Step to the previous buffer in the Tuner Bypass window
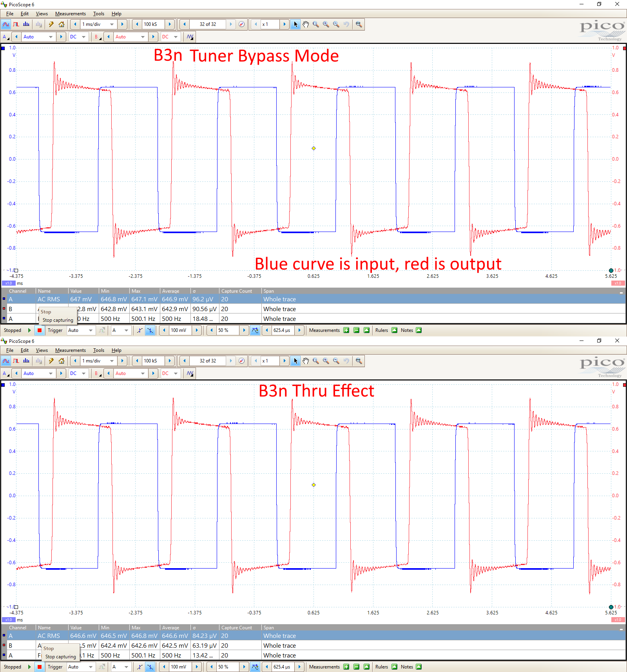The width and height of the screenshot is (627, 672). [184, 24]
